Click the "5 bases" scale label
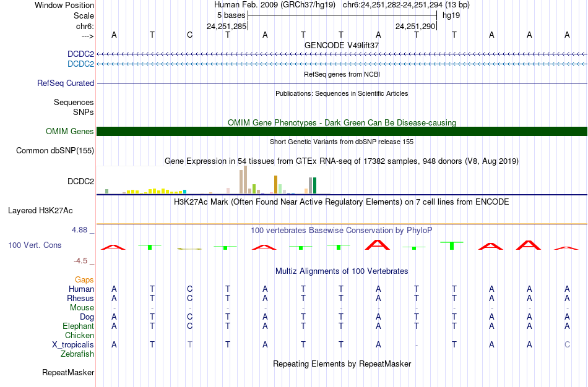This screenshot has height=387, width=588. coord(231,15)
